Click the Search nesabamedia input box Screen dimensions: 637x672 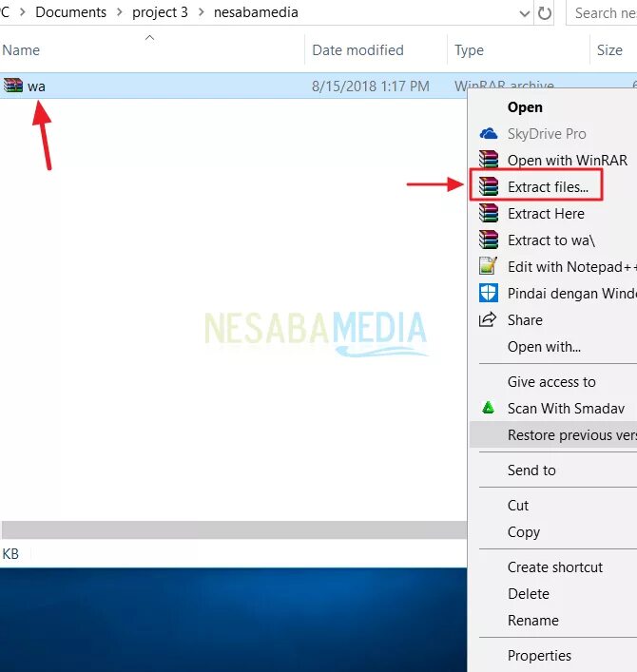(602, 13)
